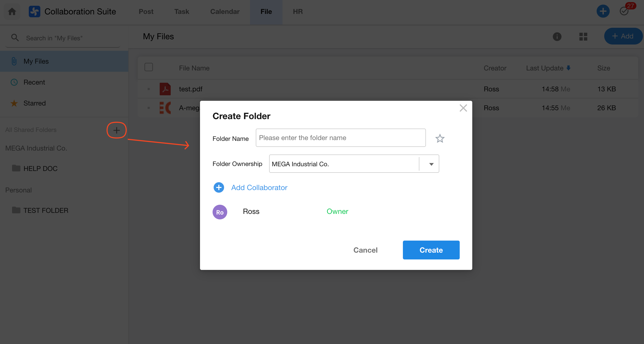Star the new folder in dialog
The height and width of the screenshot is (344, 644).
[x=440, y=138]
